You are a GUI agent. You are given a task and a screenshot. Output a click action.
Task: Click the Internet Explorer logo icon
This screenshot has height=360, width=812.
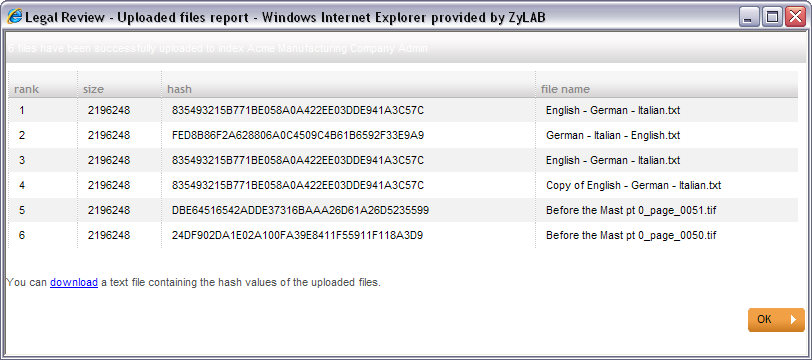tap(14, 17)
